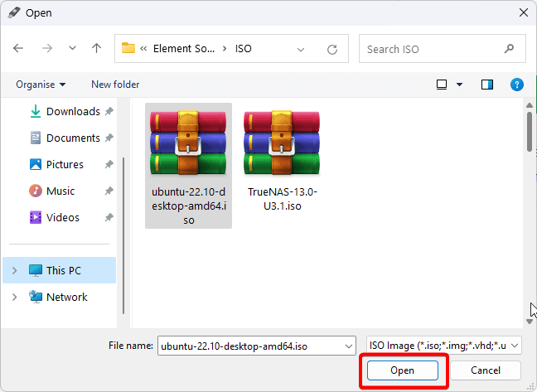Select Network in the navigation pane
Screen dimensions: 537x392
point(58,297)
